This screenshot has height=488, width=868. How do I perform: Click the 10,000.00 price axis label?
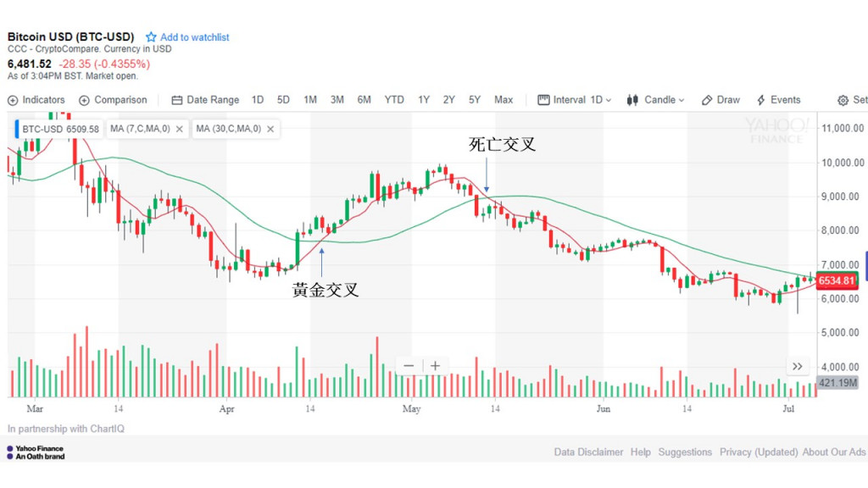click(x=843, y=163)
